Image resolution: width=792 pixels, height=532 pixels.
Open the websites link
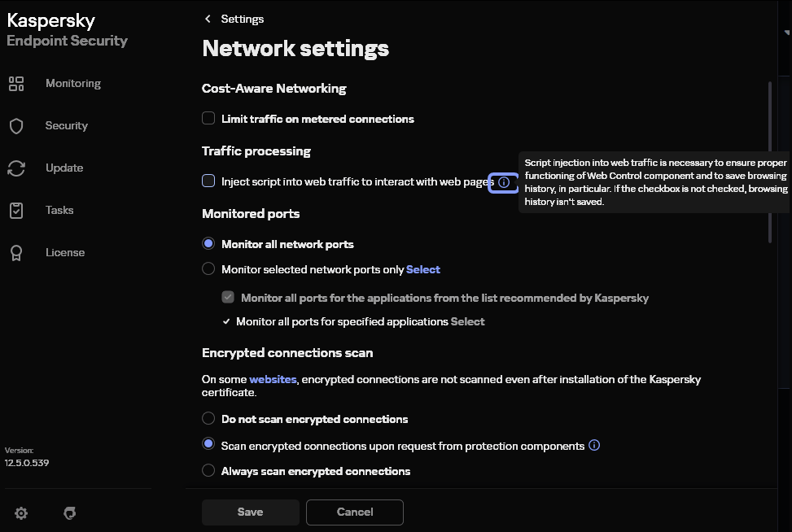point(273,380)
